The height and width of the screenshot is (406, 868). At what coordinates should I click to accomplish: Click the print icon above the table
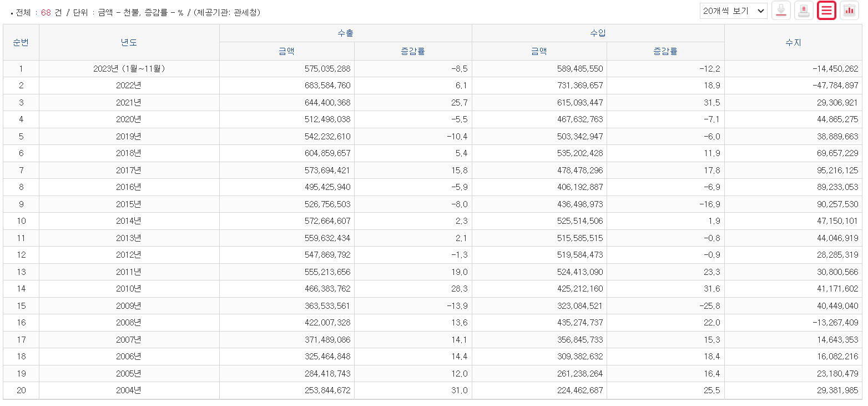point(804,11)
